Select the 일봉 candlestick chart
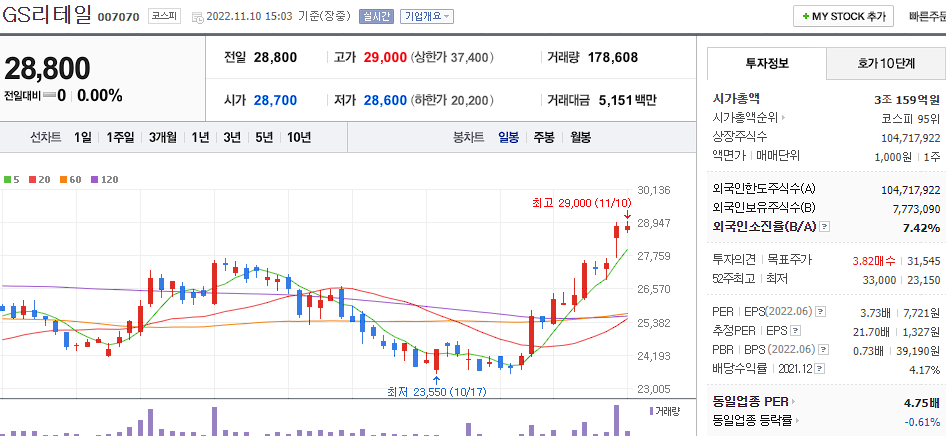Image resolution: width=946 pixels, height=436 pixels. [x=508, y=137]
